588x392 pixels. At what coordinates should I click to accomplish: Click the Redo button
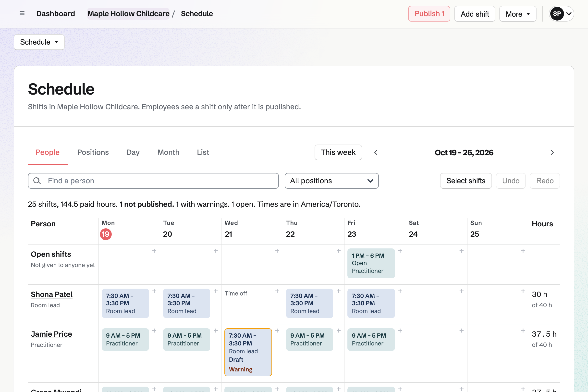pos(545,181)
